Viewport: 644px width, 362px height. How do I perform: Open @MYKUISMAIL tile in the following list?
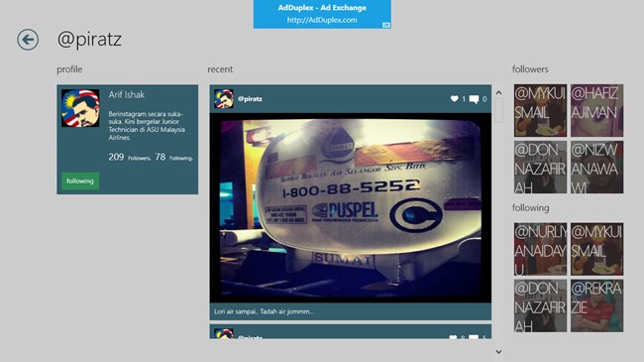[x=596, y=249]
